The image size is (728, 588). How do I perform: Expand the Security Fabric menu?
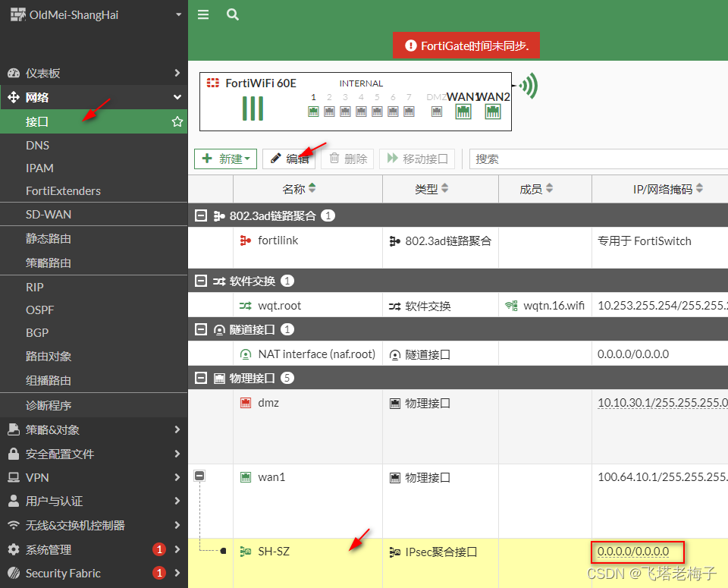pyautogui.click(x=94, y=573)
